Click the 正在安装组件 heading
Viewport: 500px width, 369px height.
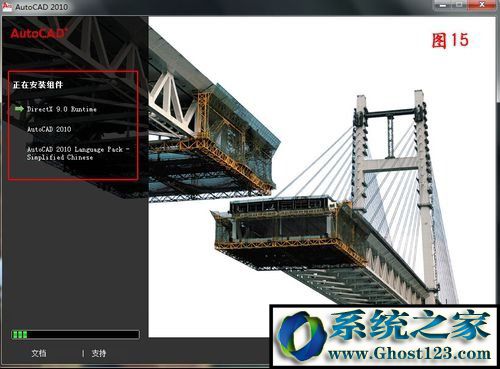pos(38,85)
